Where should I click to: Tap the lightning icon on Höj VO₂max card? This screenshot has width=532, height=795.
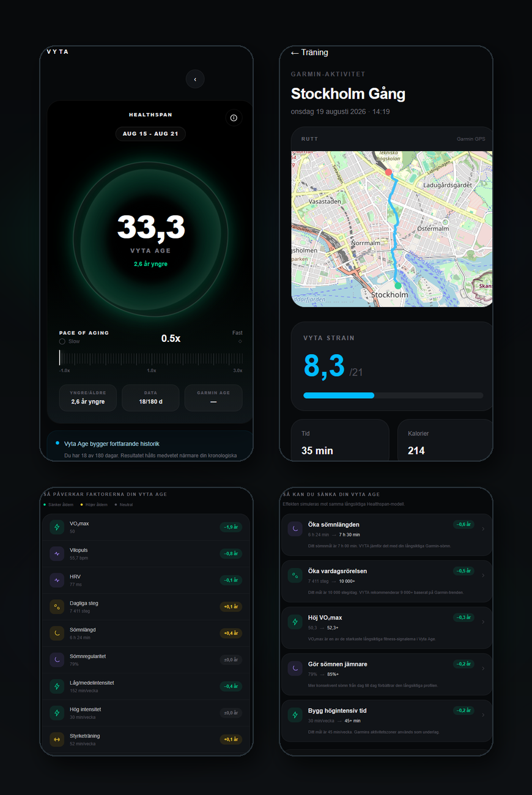pyautogui.click(x=295, y=622)
